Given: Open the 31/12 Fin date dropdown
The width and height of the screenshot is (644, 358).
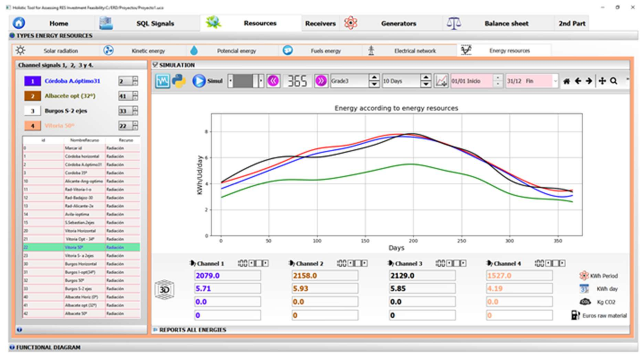Looking at the screenshot, I should click(555, 81).
